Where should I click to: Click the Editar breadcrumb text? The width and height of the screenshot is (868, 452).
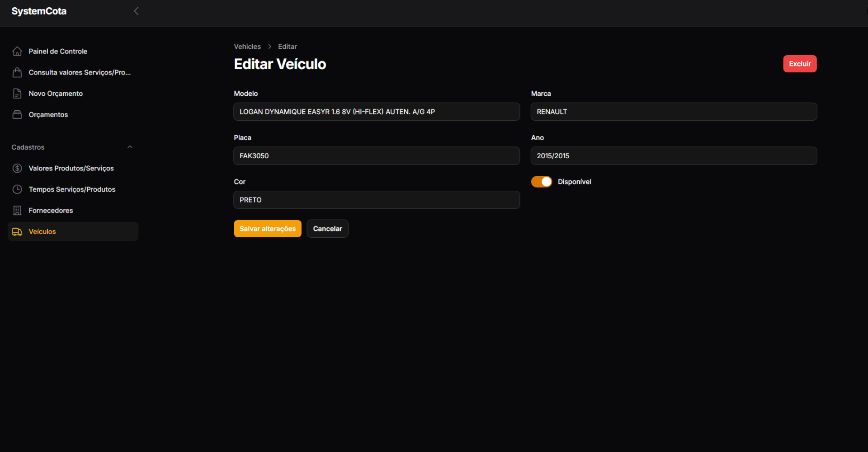288,47
